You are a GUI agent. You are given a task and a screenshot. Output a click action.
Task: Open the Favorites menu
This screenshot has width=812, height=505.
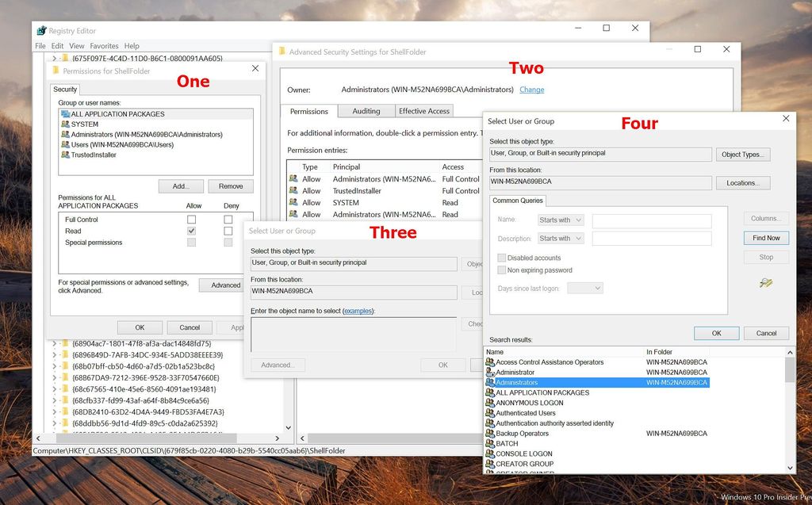(x=103, y=46)
